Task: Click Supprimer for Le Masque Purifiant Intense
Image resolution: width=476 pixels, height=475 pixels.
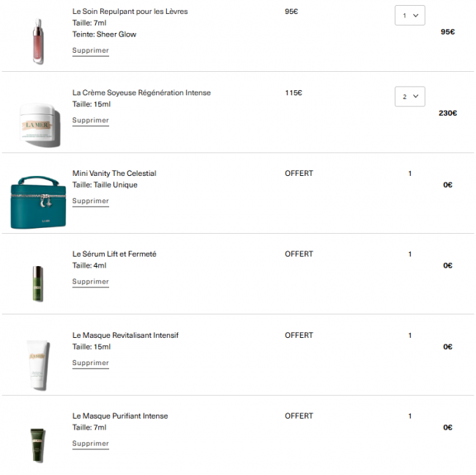Action: pyautogui.click(x=91, y=443)
